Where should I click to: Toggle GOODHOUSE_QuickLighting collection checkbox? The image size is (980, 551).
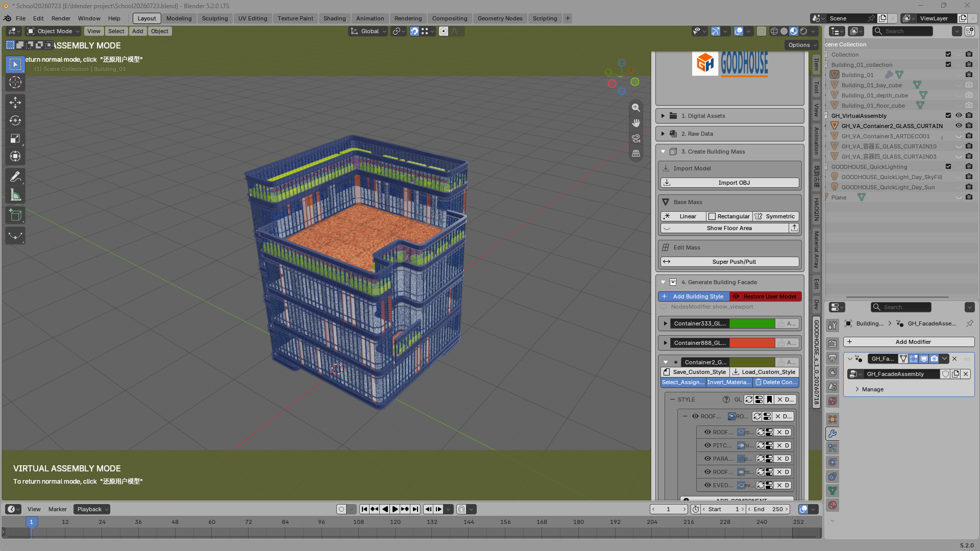coord(948,167)
